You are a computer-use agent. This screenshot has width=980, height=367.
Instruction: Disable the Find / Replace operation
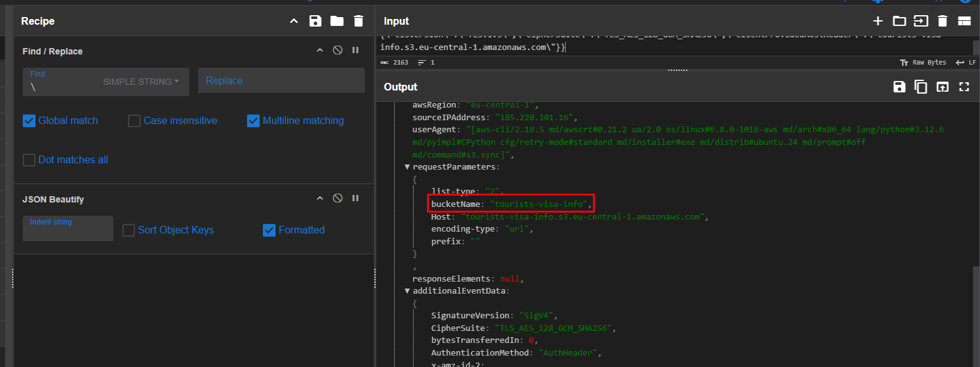click(x=338, y=51)
